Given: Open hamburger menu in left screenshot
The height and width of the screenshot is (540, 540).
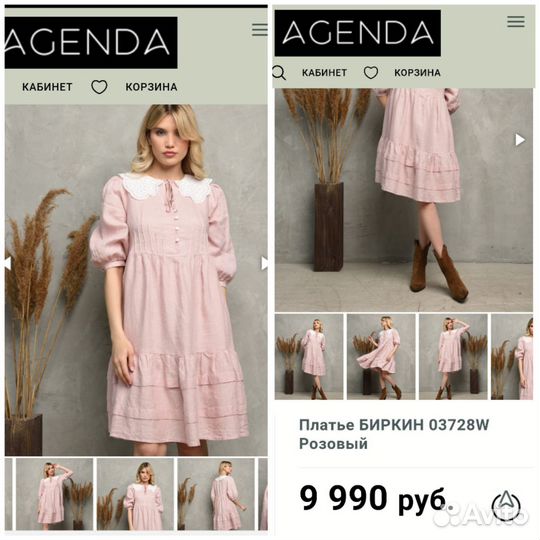Looking at the screenshot, I should pyautogui.click(x=260, y=29).
